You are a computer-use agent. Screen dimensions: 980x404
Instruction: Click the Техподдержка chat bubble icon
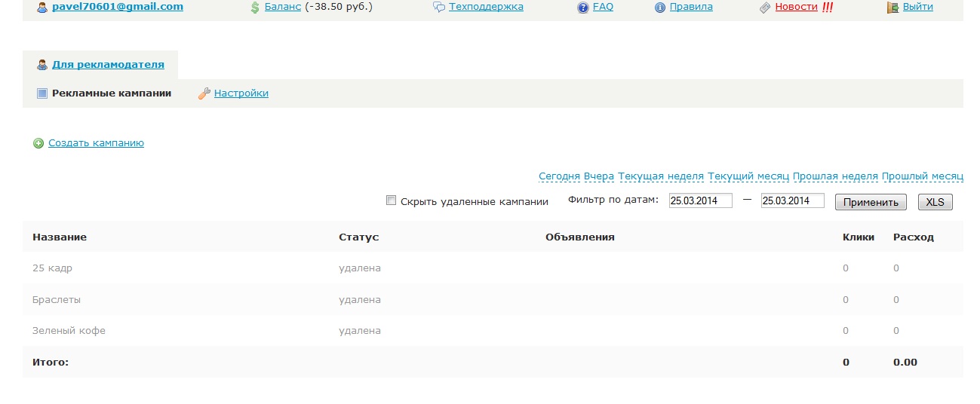439,8
